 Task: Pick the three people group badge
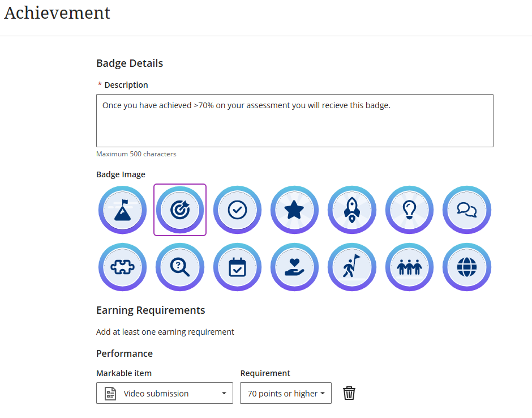click(x=409, y=267)
